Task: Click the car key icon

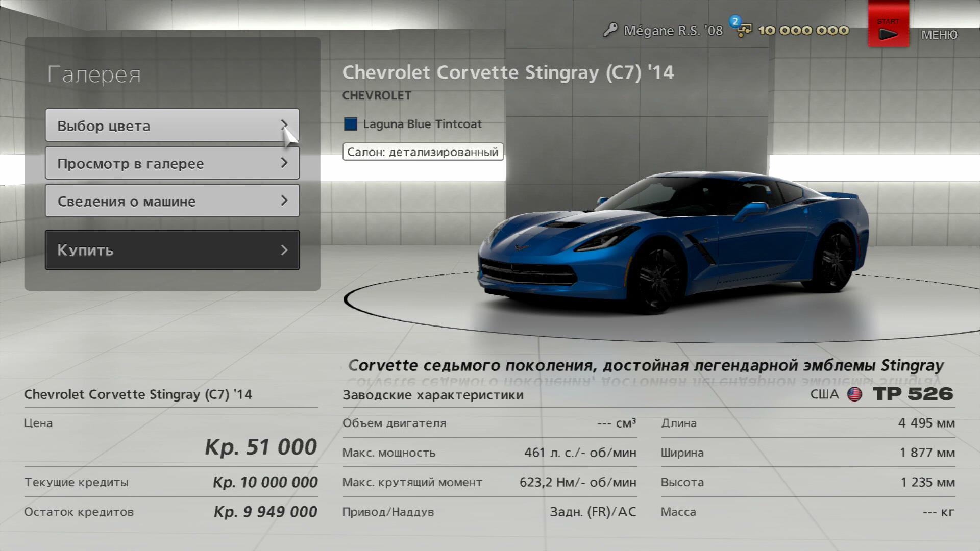Action: tap(610, 31)
